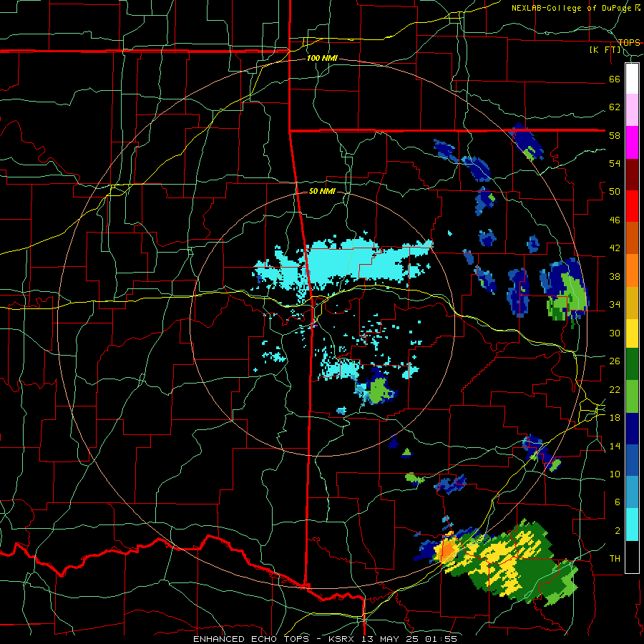Click the "NEXLAB-College of DuPage" credit text
The width and height of the screenshot is (644, 644).
572,8
